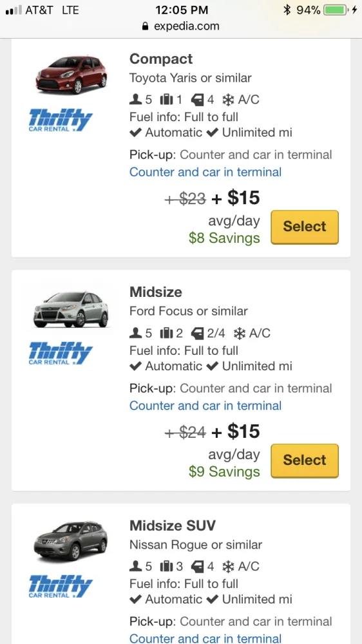
Task: Tap the battery indicator in status bar
Action: coord(336,10)
